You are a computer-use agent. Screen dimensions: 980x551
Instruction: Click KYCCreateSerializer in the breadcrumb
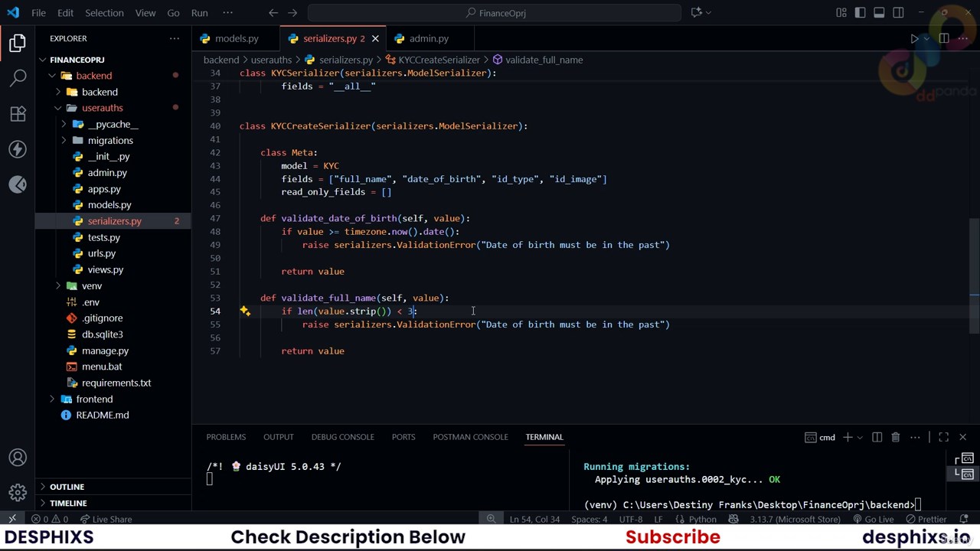click(x=439, y=60)
